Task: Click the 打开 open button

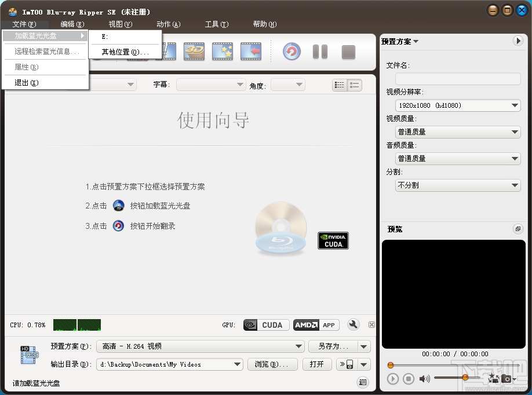Action: [317, 364]
